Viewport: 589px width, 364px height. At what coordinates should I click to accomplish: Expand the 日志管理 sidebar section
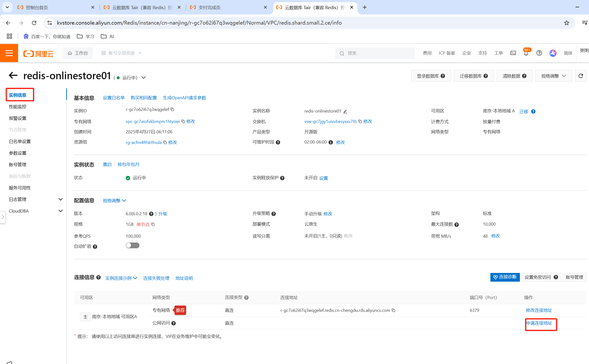pos(61,199)
